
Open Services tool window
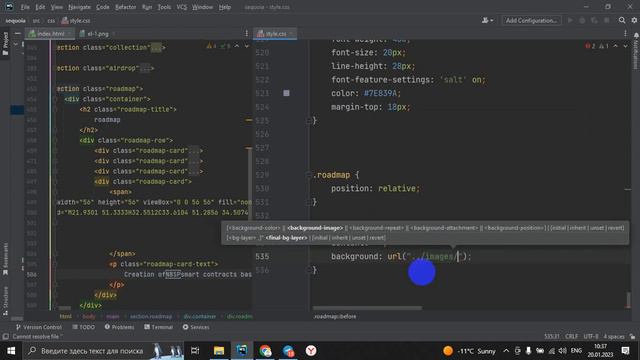[x=196, y=327]
